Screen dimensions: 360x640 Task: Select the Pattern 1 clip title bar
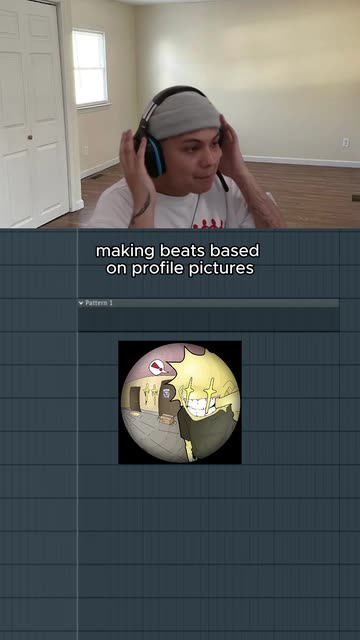click(x=208, y=303)
